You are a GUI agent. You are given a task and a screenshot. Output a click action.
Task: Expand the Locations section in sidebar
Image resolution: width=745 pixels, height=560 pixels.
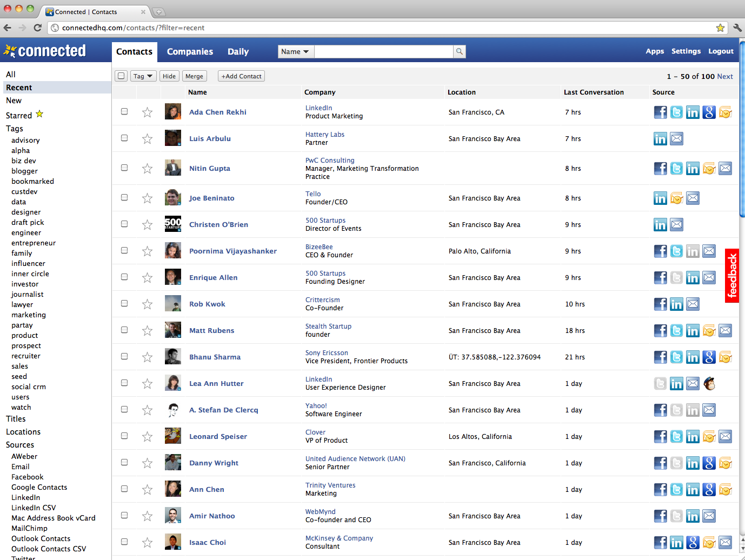click(23, 432)
